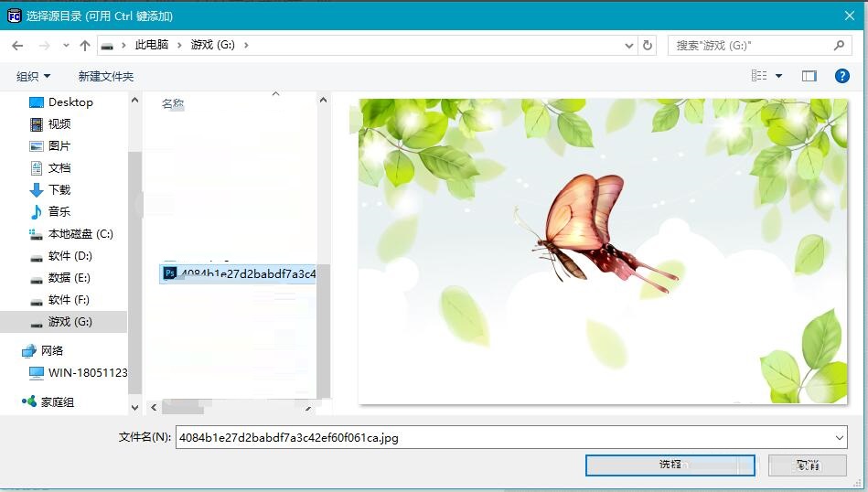Open the 组织 menu
Screen dimensions: 868x492
(33, 77)
